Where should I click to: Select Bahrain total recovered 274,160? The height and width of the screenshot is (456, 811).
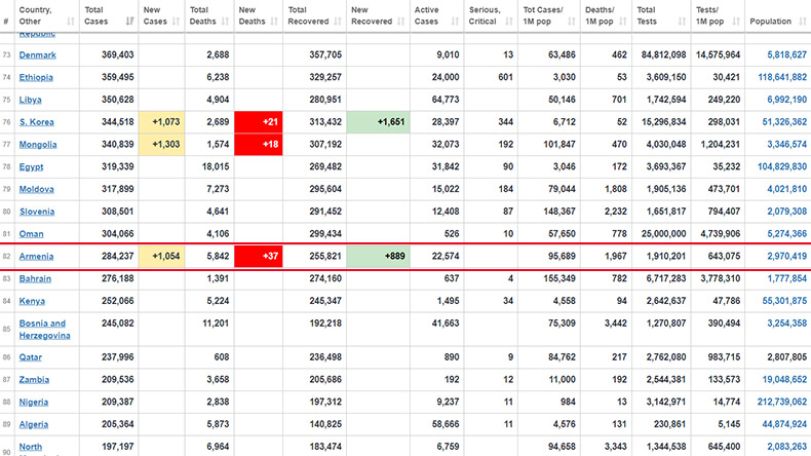pyautogui.click(x=325, y=279)
